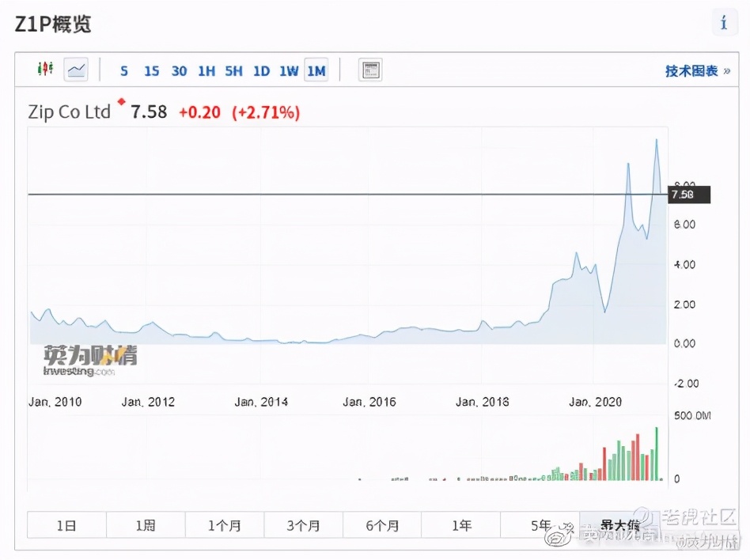
Task: Click the Jan. 2018 axis label
Action: click(482, 402)
